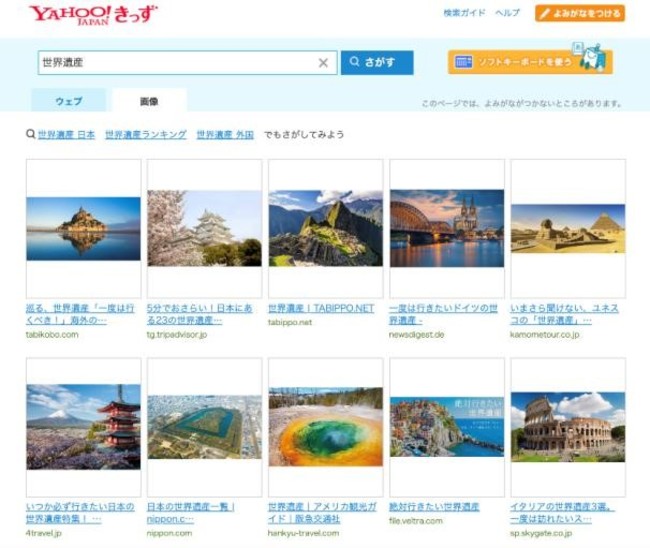Open the イタリアの世界遺産3選 link
Viewport: 650px width, 548px height.
[563, 513]
